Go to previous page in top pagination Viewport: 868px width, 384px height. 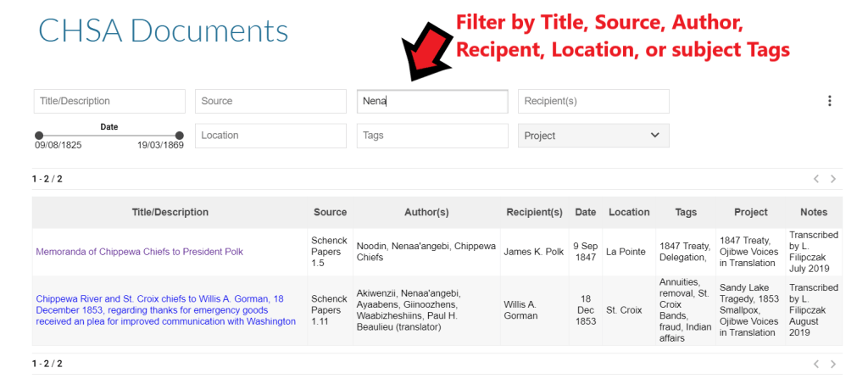[x=815, y=179]
